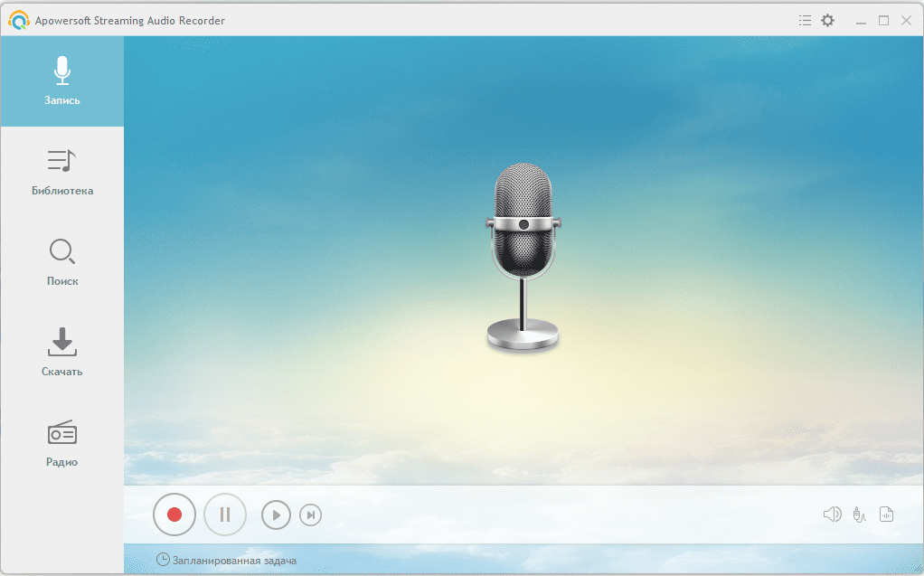924x576 pixels.
Task: Open Запланированная задача scheduled task
Action: tap(226, 560)
